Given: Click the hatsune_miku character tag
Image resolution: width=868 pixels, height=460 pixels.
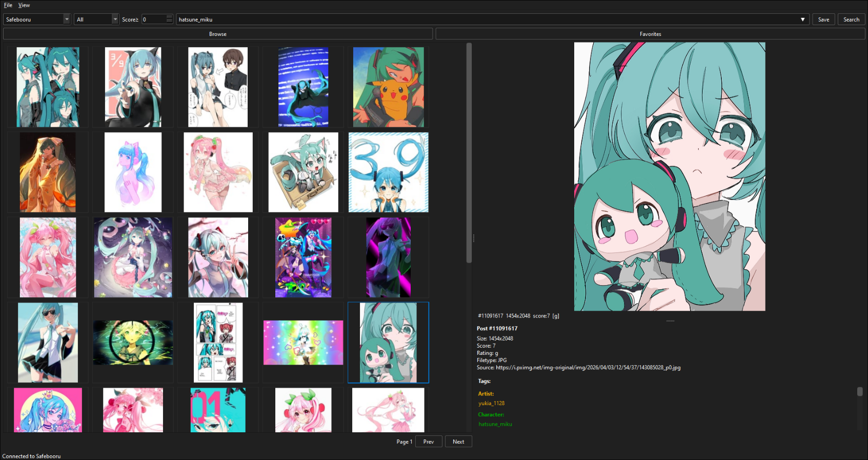Looking at the screenshot, I should coord(495,424).
